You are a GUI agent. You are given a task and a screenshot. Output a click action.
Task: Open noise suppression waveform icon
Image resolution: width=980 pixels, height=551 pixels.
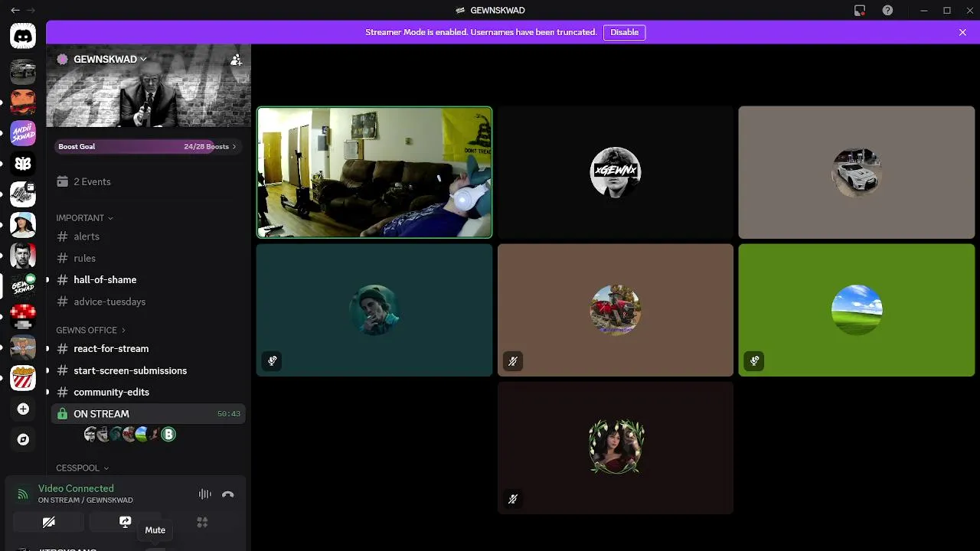click(204, 494)
